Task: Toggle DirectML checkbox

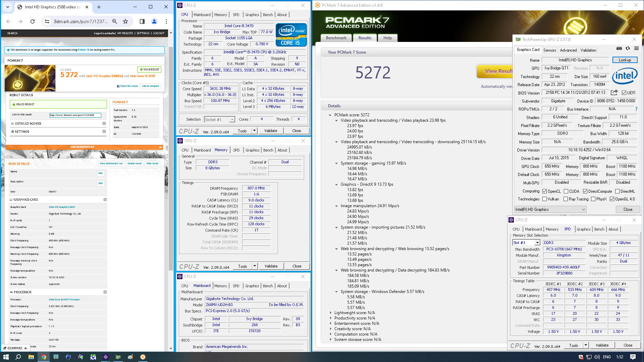Action: [x=618, y=191]
